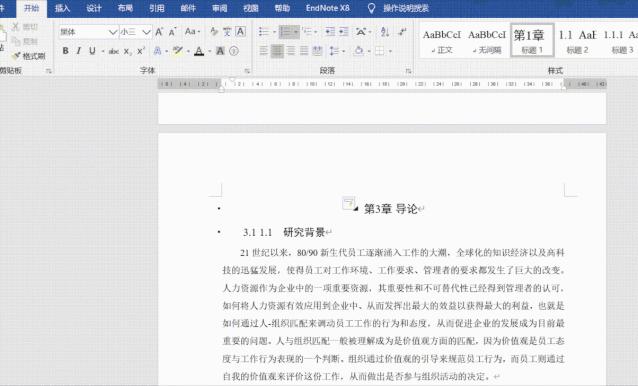Click the distributed alignment icon
This screenshot has height=386, width=638.
point(317,51)
